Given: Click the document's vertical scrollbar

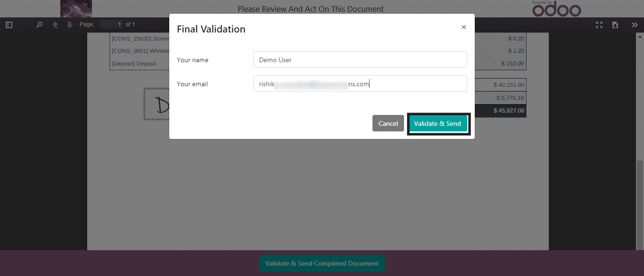Looking at the screenshot, I should click(x=640, y=203).
